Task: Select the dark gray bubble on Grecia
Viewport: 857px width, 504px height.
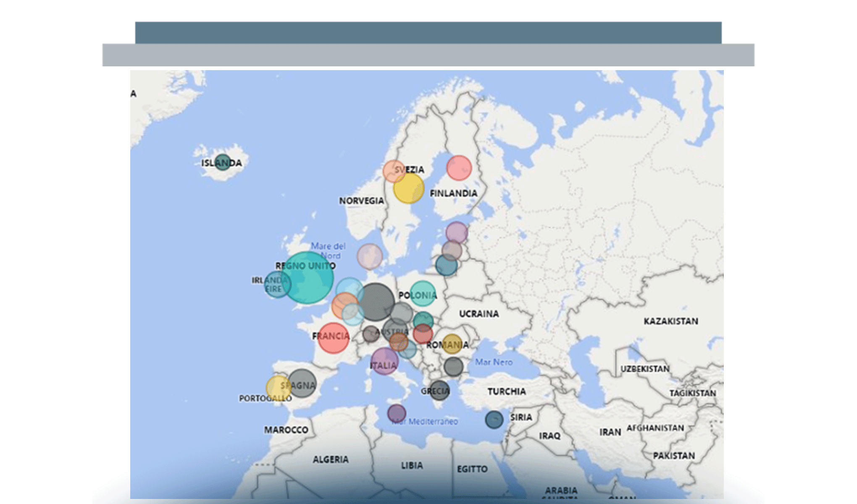Action: pos(439,390)
